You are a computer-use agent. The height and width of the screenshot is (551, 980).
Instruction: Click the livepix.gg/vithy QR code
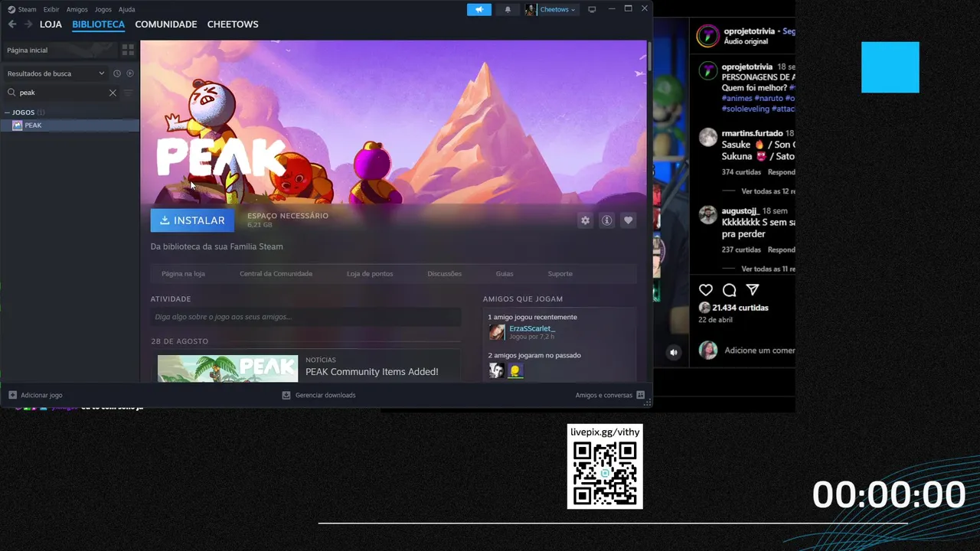tap(605, 474)
